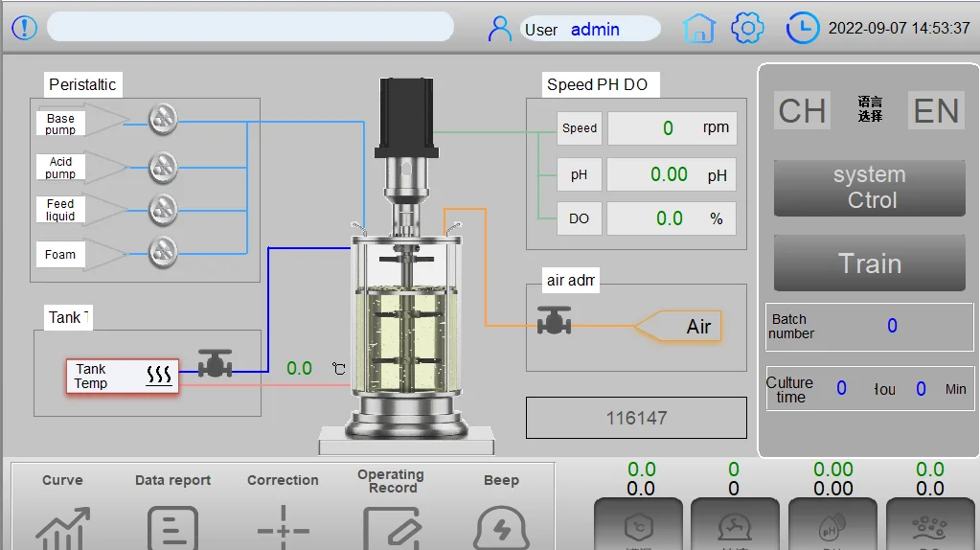Click the Base pump icon
980x550 pixels.
pos(163,118)
